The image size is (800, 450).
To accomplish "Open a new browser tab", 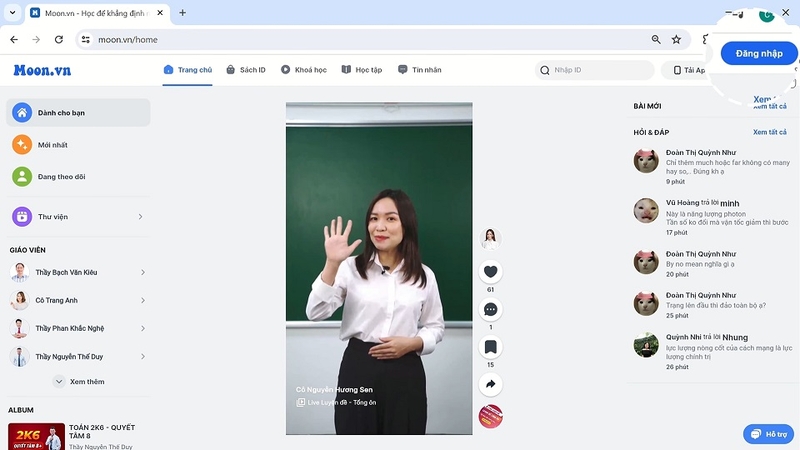I will coord(182,13).
